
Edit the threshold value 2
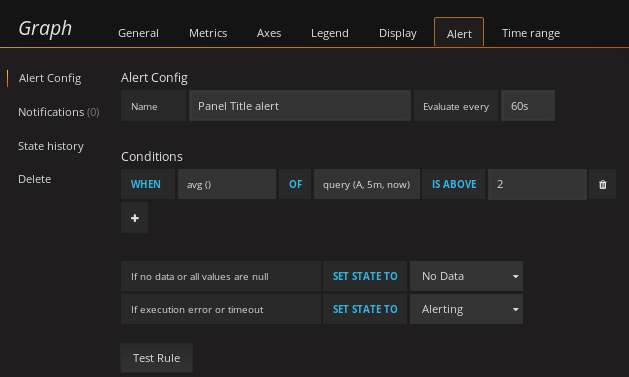tap(537, 184)
